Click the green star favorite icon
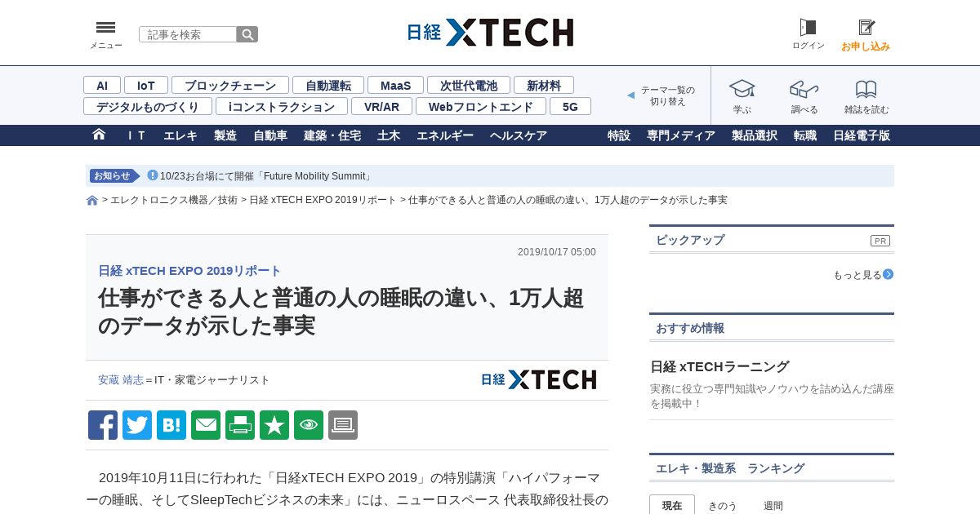The image size is (980, 514). [x=274, y=425]
